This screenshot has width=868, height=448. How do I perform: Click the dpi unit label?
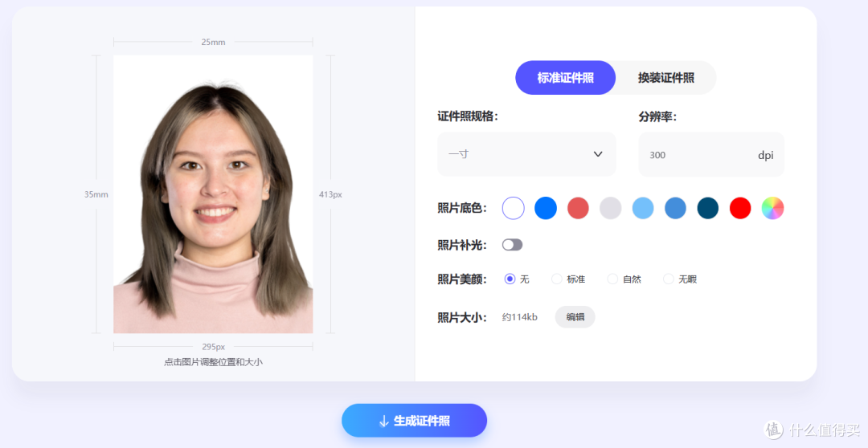point(766,156)
